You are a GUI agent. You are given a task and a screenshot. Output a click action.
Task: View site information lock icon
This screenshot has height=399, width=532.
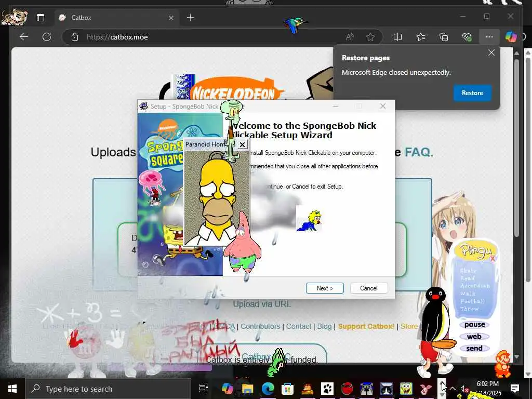(x=75, y=37)
